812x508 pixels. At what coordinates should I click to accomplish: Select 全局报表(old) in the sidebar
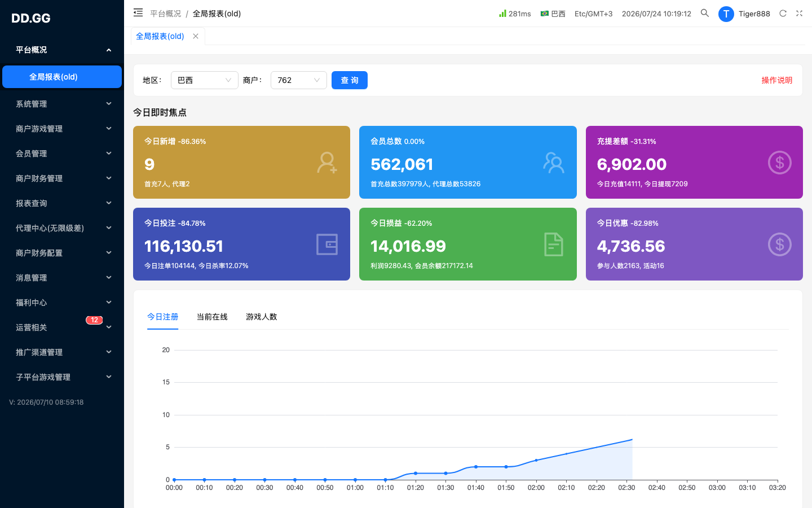pyautogui.click(x=62, y=77)
